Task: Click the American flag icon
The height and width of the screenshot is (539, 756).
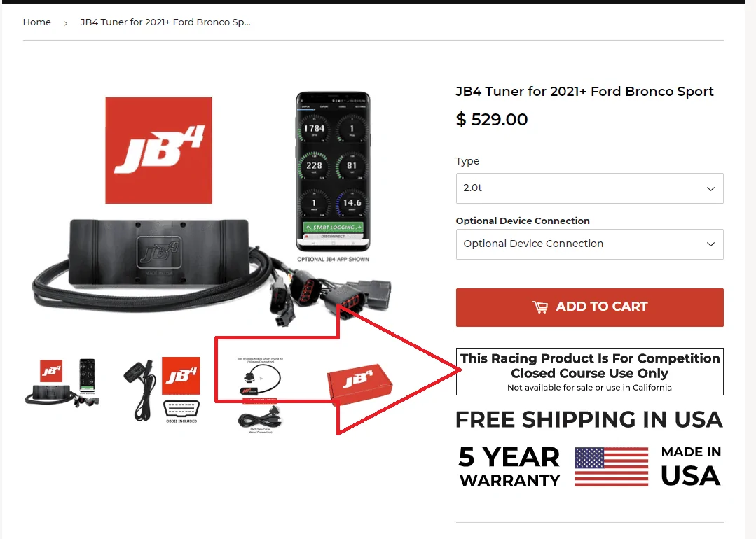Action: click(611, 467)
